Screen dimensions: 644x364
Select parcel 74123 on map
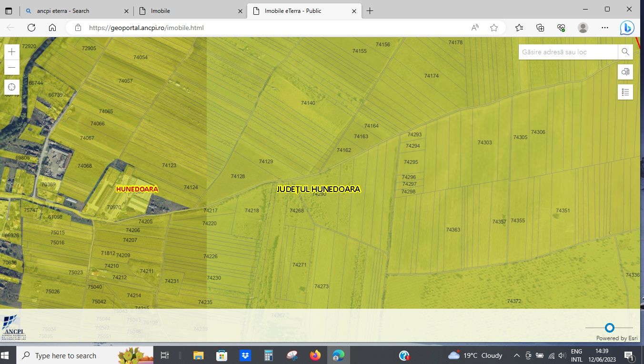(x=169, y=165)
